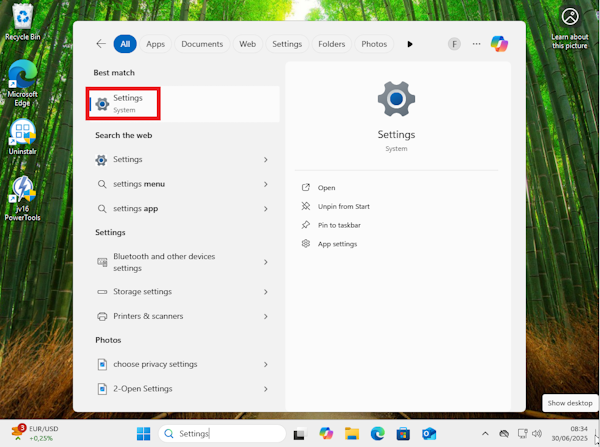This screenshot has width=600, height=447.
Task: Click the back arrow in search panel
Action: [x=101, y=44]
